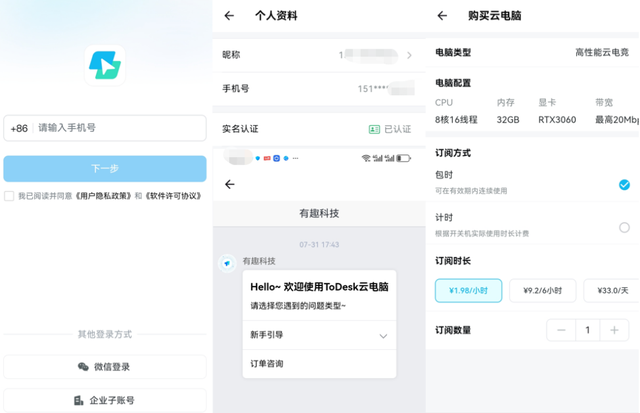Screen dimensions: 640x413
Task: Click the building icon in 企业子账号
Action: (79, 400)
